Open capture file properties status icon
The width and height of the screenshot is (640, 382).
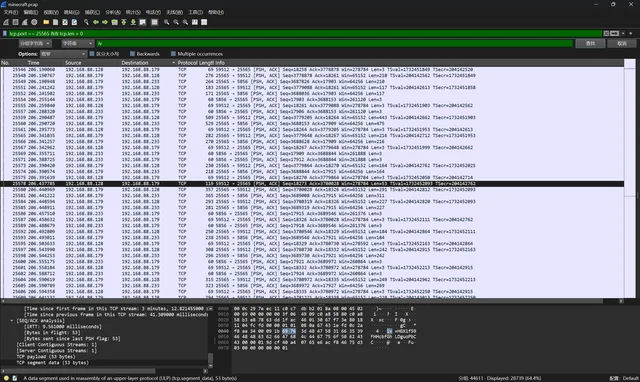(15, 378)
